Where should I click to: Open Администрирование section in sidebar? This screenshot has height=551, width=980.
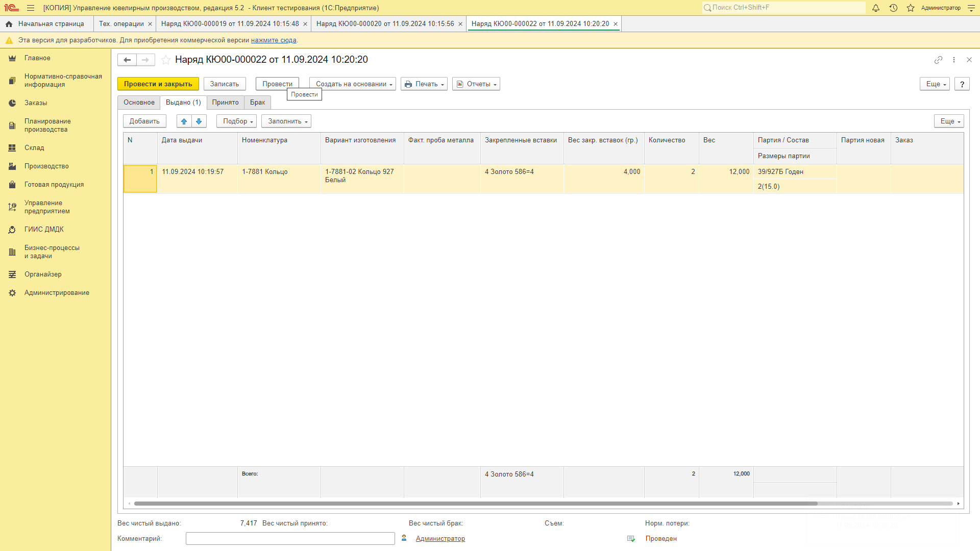(55, 293)
